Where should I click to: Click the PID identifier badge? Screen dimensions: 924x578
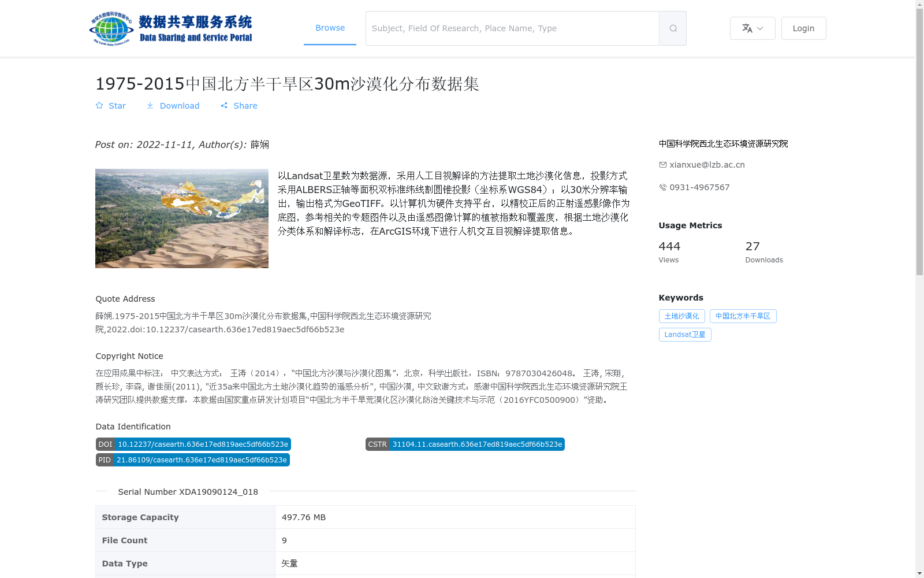[192, 460]
